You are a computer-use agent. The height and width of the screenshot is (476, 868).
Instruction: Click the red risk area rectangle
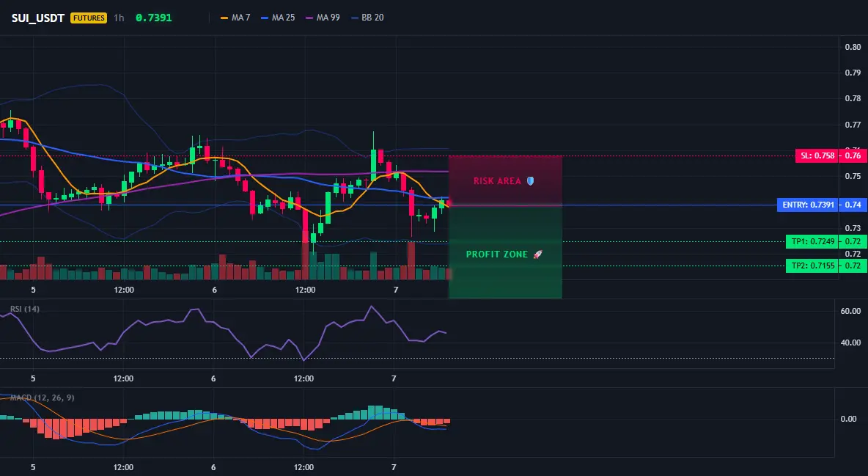coord(505,180)
